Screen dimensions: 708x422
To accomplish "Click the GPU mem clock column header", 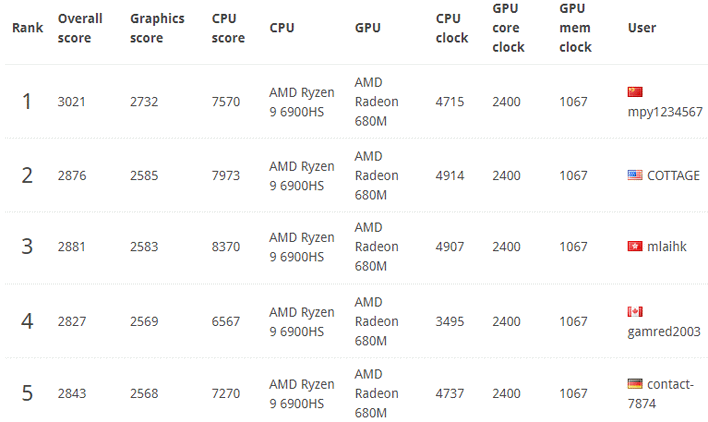I will pyautogui.click(x=575, y=28).
